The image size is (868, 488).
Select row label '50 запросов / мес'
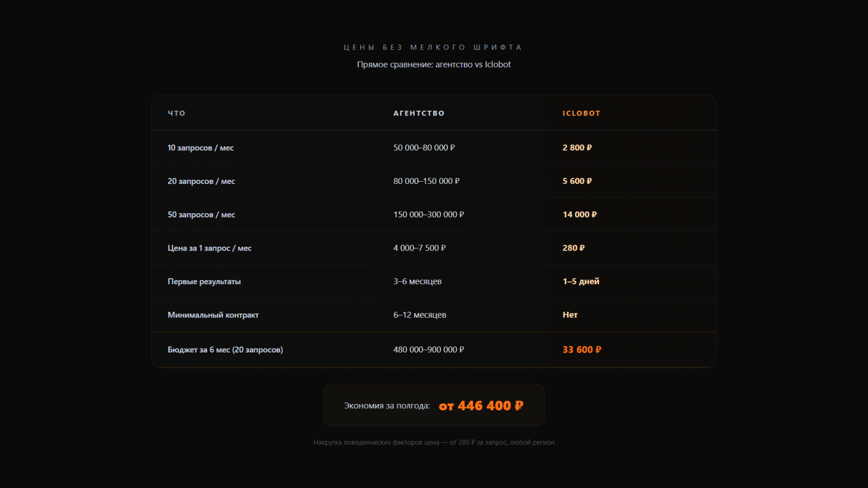click(x=201, y=215)
